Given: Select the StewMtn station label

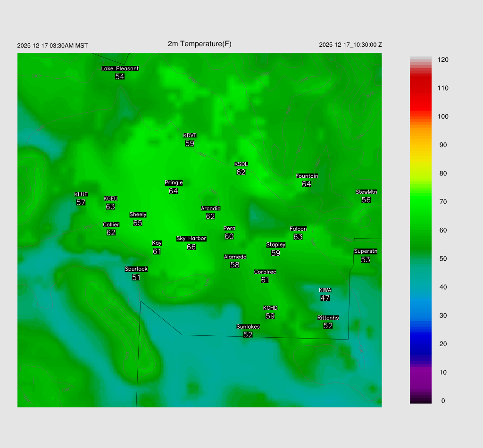Looking at the screenshot, I should pos(366,192).
